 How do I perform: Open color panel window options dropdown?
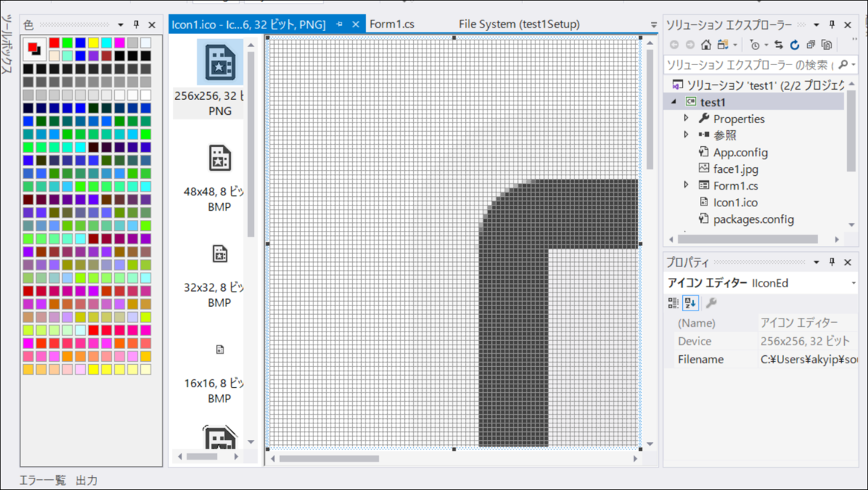pos(121,25)
